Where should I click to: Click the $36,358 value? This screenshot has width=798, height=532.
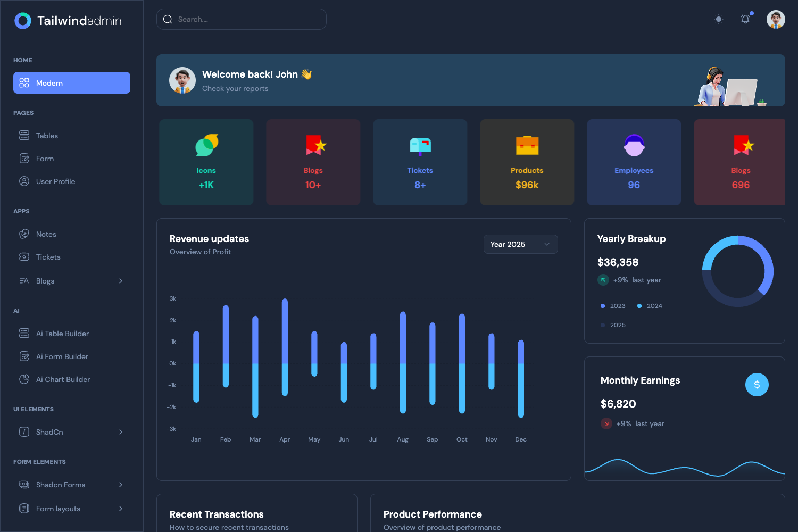[618, 262]
